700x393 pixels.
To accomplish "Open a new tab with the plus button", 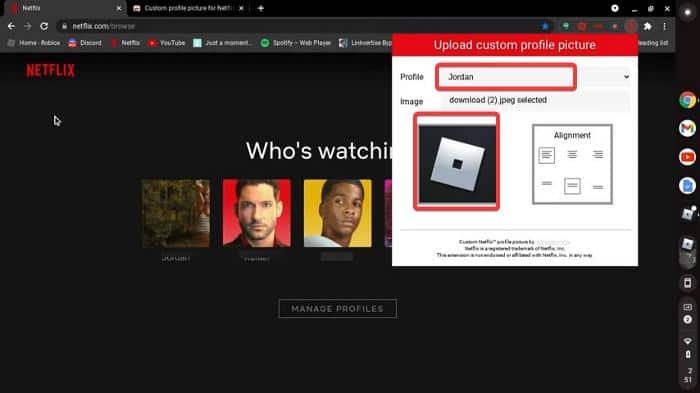I will [261, 8].
